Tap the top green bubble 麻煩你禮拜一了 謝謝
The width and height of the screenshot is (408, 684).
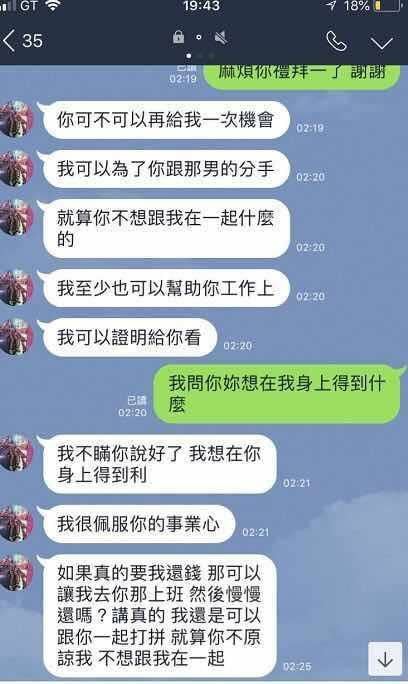[x=302, y=76]
